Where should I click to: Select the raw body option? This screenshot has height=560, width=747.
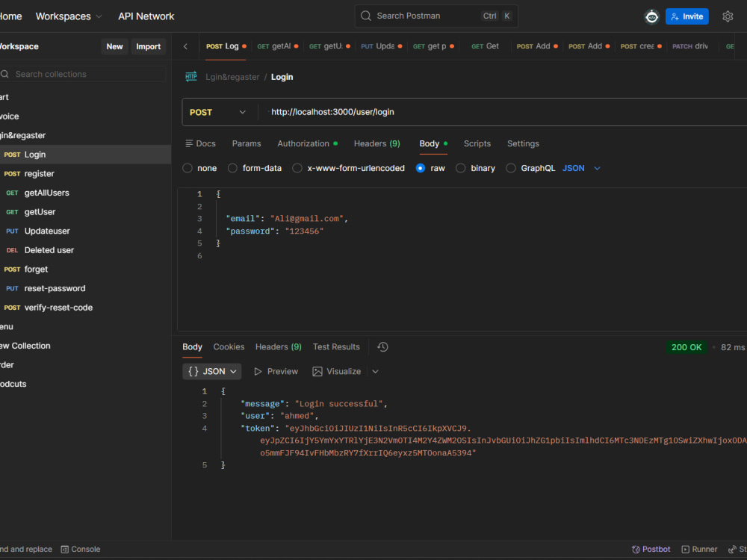[x=420, y=168]
